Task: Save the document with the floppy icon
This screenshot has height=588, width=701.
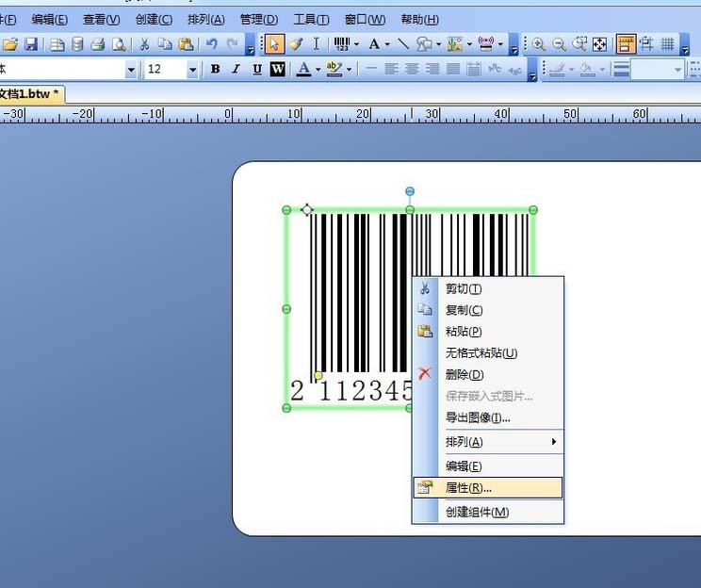Action: pyautogui.click(x=31, y=44)
